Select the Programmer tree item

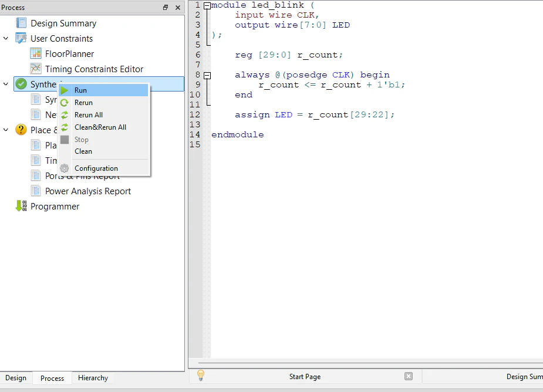click(x=55, y=207)
